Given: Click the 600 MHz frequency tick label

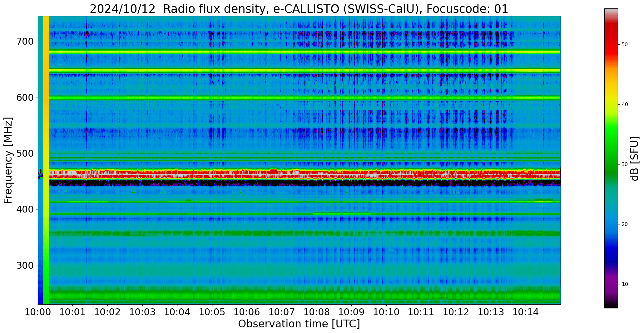Looking at the screenshot, I should pos(25,97).
